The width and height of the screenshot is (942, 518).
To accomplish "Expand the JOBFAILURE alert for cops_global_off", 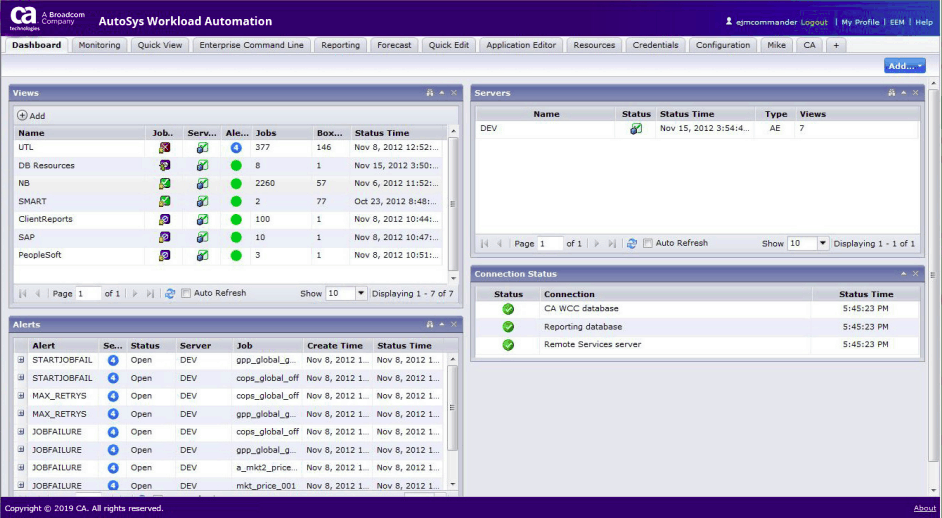I will click(20, 431).
